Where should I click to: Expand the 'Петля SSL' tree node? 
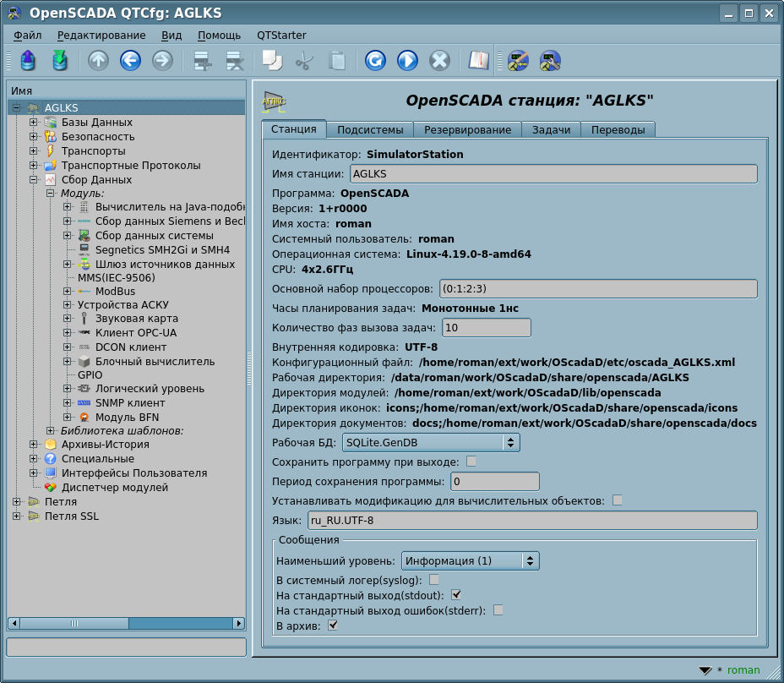pos(17,516)
